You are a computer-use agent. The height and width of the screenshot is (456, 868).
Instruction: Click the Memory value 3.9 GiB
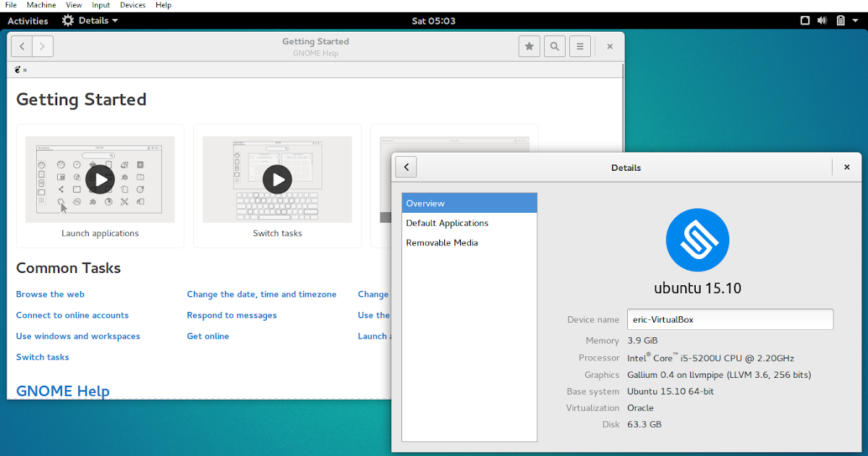point(642,340)
